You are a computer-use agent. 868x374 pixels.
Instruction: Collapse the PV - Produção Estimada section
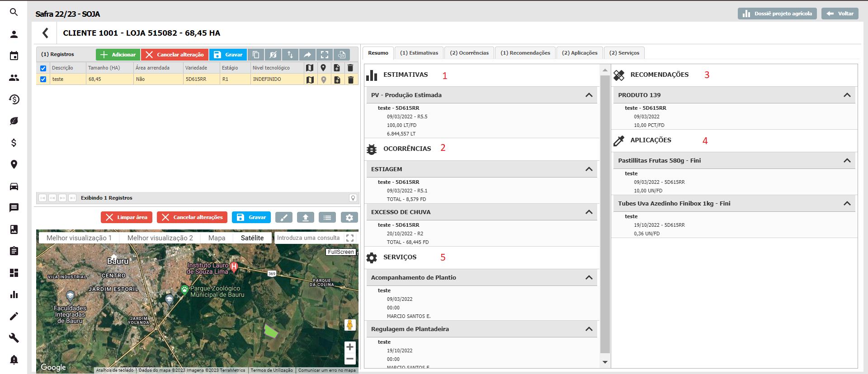tap(589, 95)
